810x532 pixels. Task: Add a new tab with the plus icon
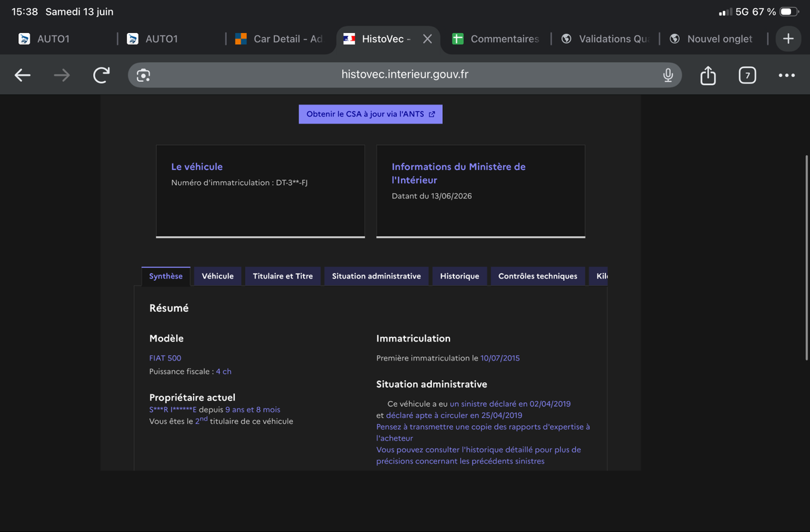pos(788,38)
